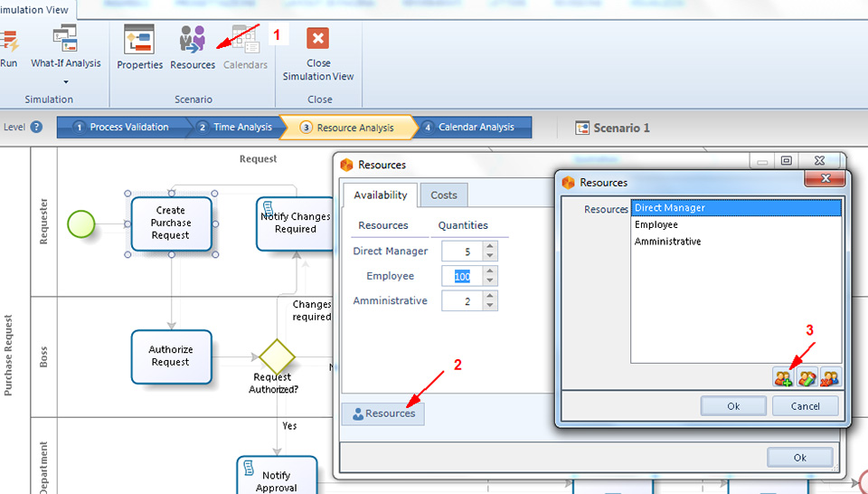Edit the Direct Manager quantity field
Screen dimensions: 868x494
462,252
